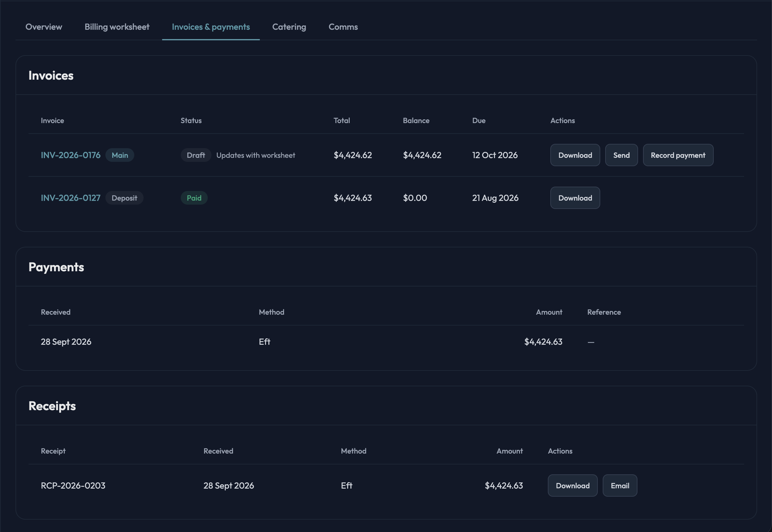Viewport: 772px width, 532px height.
Task: Open the Catering tab
Action: (x=289, y=27)
